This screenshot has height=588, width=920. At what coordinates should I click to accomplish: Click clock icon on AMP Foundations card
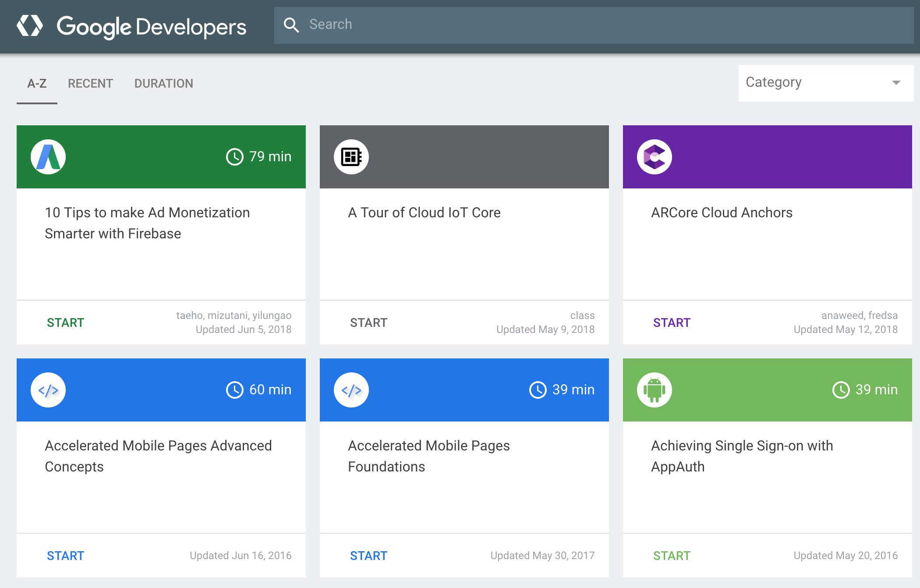538,390
